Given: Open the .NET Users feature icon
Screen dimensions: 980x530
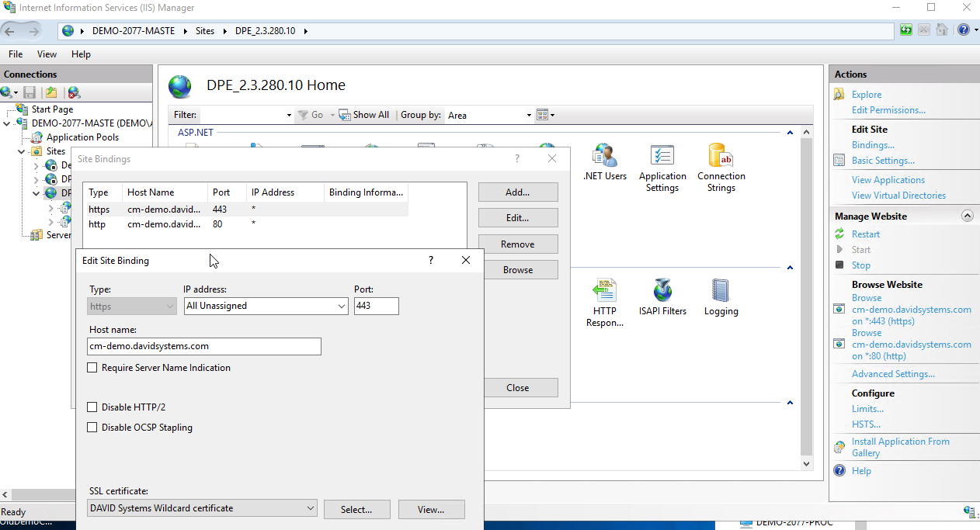Looking at the screenshot, I should (x=604, y=156).
